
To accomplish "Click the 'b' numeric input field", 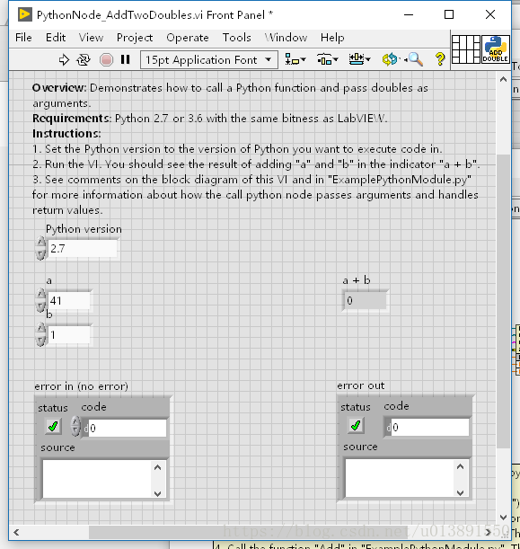I will [x=69, y=335].
